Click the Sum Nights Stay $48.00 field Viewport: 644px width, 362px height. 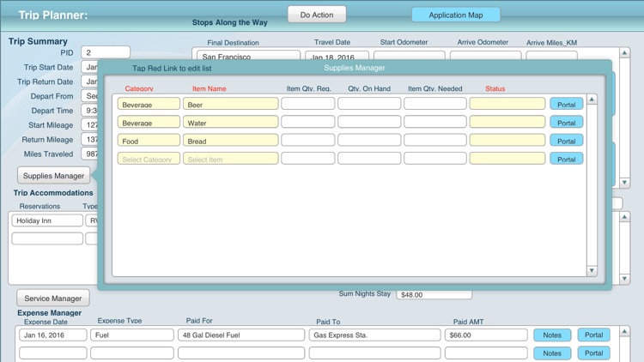tap(434, 294)
